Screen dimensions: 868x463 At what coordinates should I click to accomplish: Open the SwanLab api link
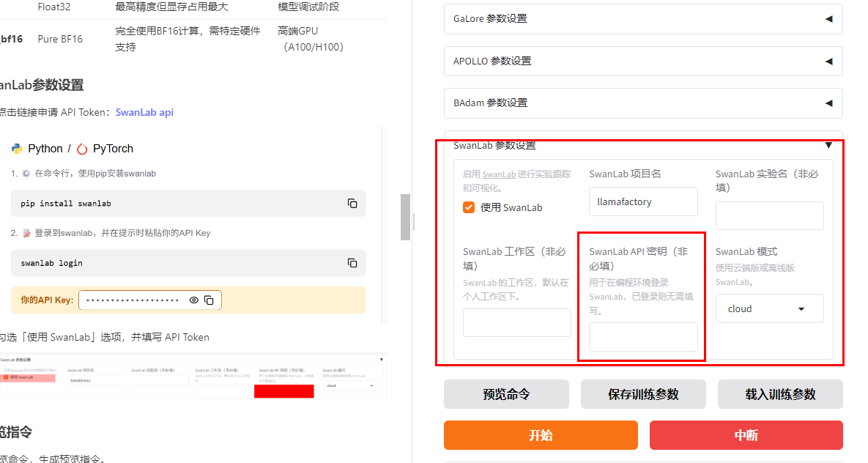coord(144,112)
